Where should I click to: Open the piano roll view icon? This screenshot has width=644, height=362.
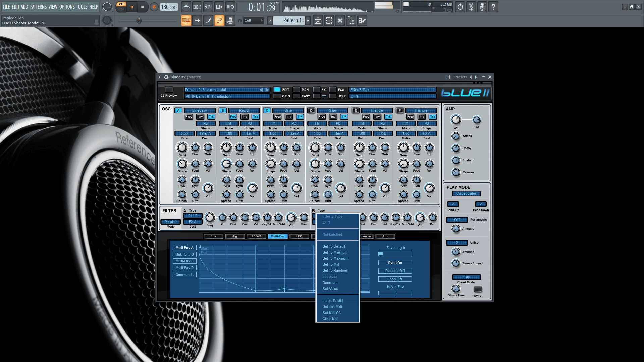(x=362, y=21)
